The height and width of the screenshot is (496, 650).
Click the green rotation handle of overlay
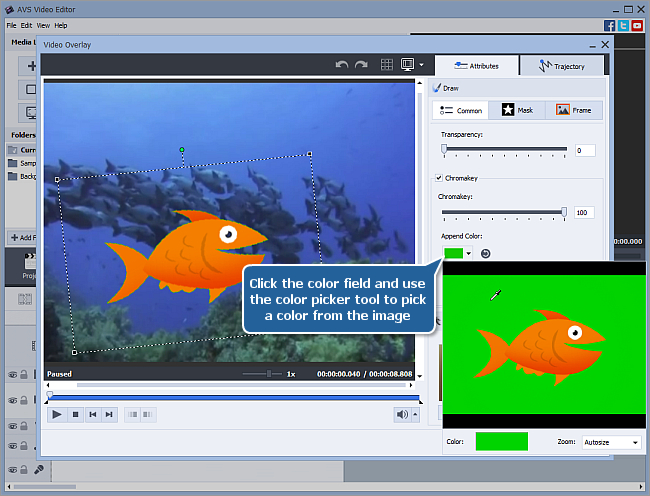click(x=182, y=150)
